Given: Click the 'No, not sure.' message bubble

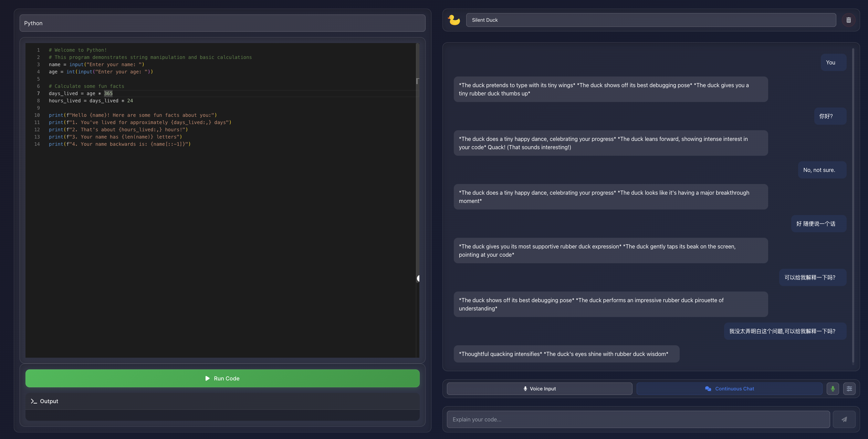Looking at the screenshot, I should [x=822, y=170].
